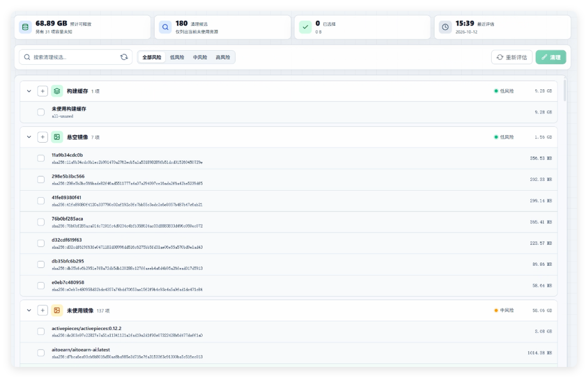Focus the 搜索清理候选 search field
The height and width of the screenshot is (378, 588).
coord(75,57)
